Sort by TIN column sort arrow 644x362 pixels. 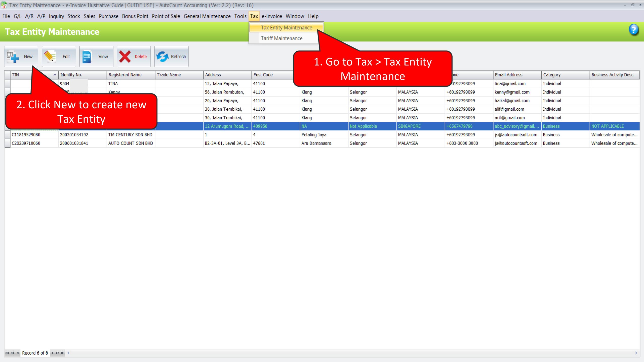[55, 75]
